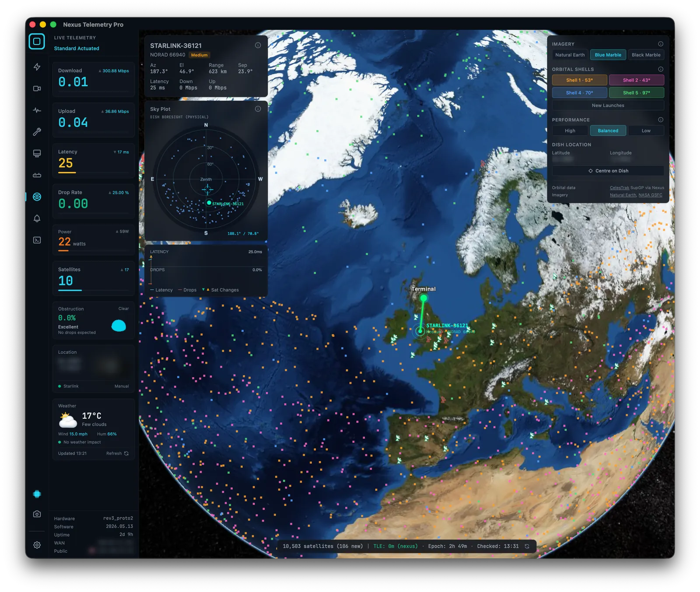Click the STARLINK-36121 panel info icon

258,46
